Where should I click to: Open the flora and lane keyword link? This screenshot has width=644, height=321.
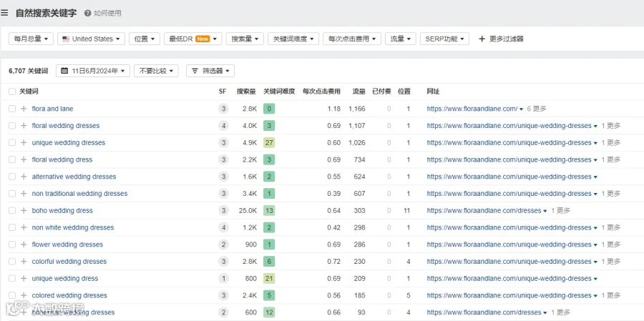tap(52, 109)
